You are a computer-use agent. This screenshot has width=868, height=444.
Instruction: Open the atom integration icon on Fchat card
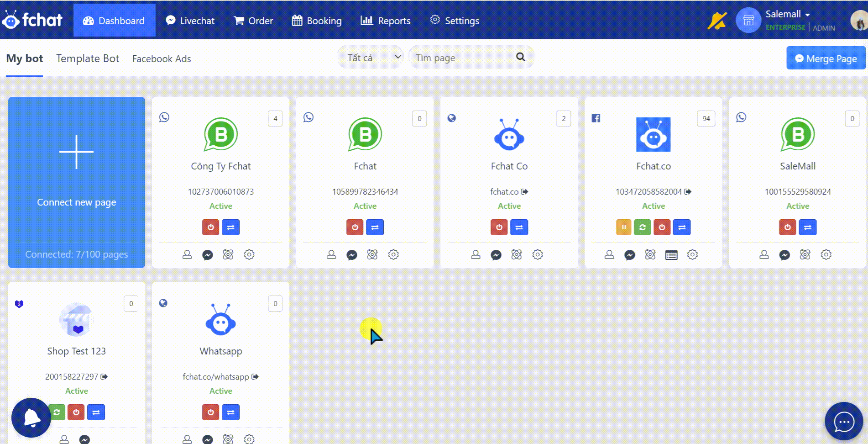pos(372,254)
